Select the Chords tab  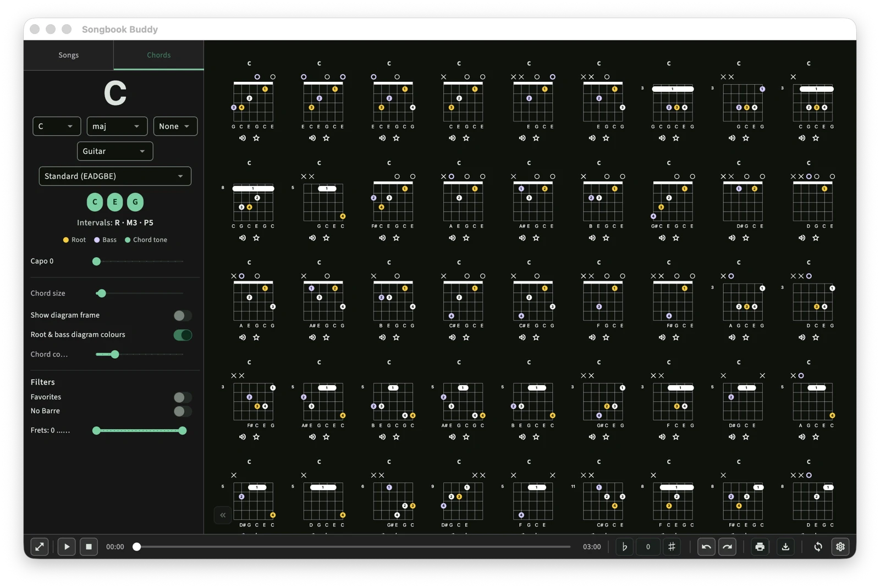158,55
